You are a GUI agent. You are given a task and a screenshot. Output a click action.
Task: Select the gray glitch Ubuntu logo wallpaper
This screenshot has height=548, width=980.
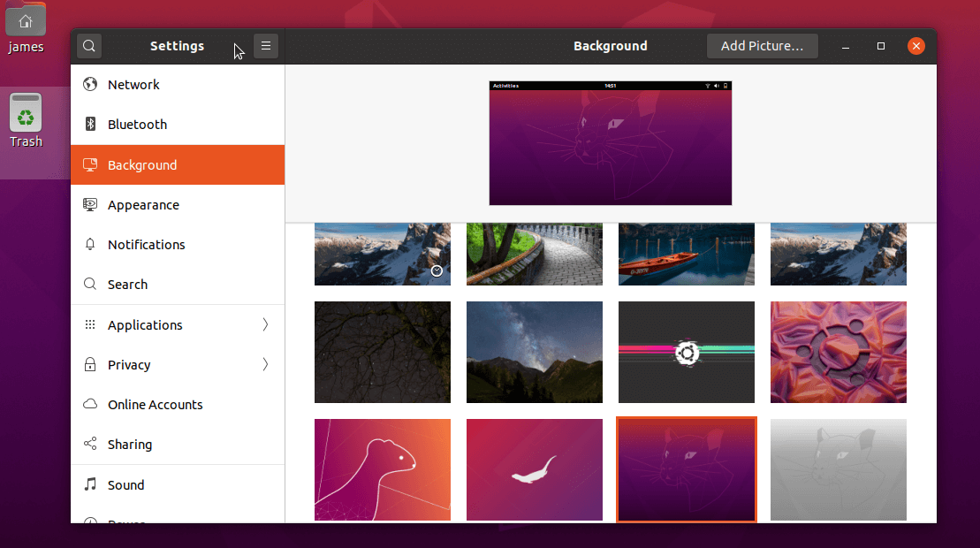(687, 352)
